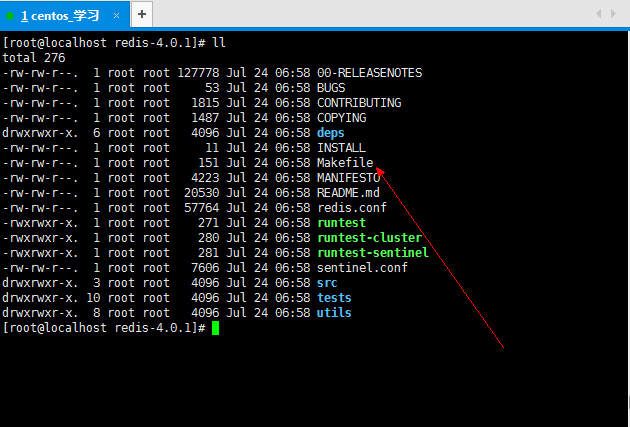Image resolution: width=630 pixels, height=427 pixels.
Task: Click the file size 57764
Action: [x=202, y=208]
